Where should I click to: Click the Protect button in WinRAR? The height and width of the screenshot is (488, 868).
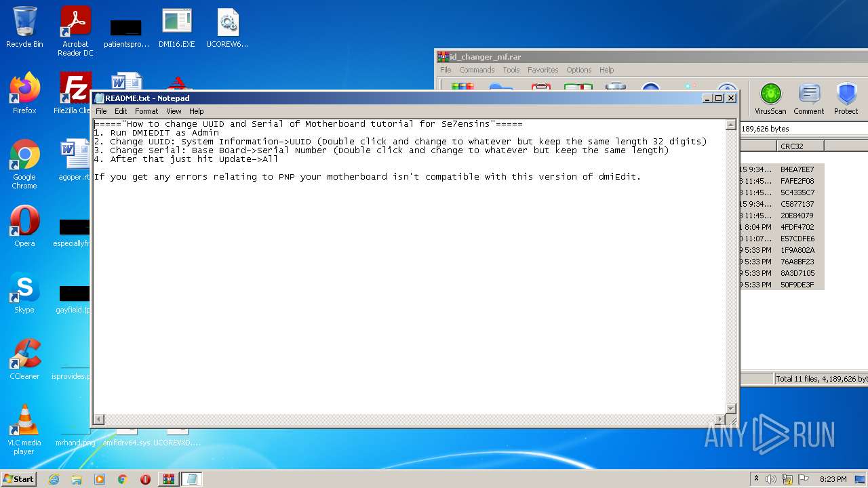coord(846,99)
